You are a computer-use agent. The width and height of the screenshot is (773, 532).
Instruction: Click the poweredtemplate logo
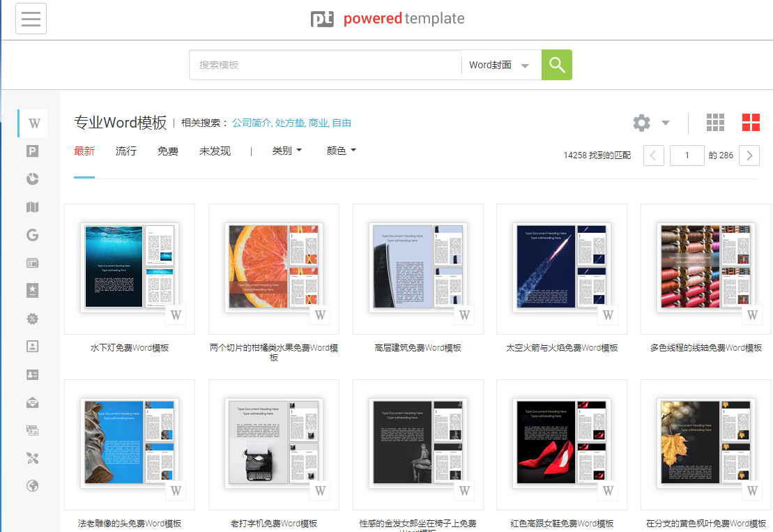pos(388,19)
